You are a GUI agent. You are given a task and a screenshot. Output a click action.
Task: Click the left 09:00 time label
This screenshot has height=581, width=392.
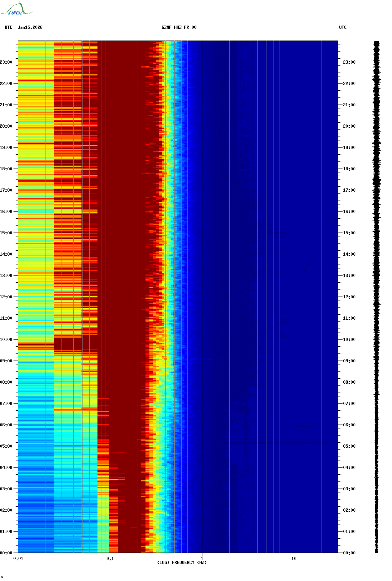6,361
